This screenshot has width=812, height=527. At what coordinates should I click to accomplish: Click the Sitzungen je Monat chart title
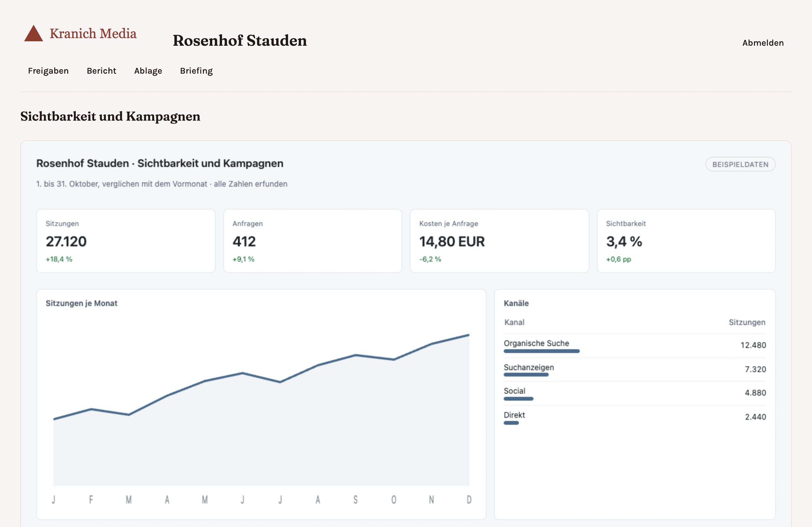(x=81, y=303)
